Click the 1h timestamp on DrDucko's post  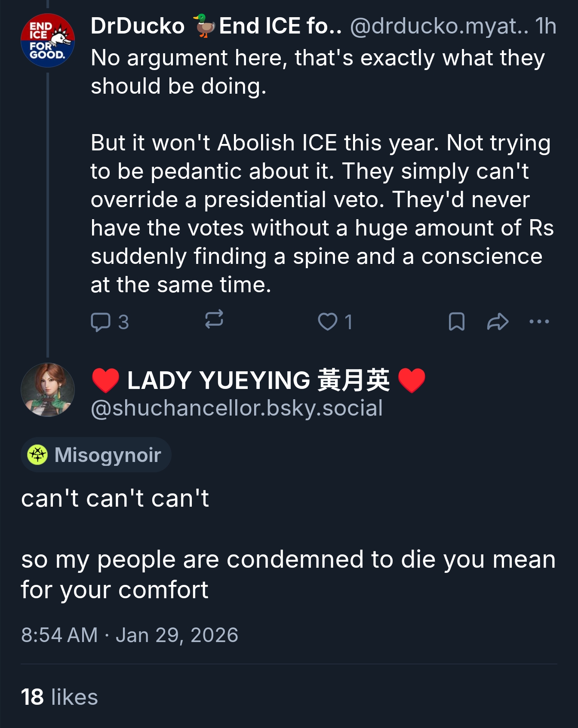[x=546, y=26]
